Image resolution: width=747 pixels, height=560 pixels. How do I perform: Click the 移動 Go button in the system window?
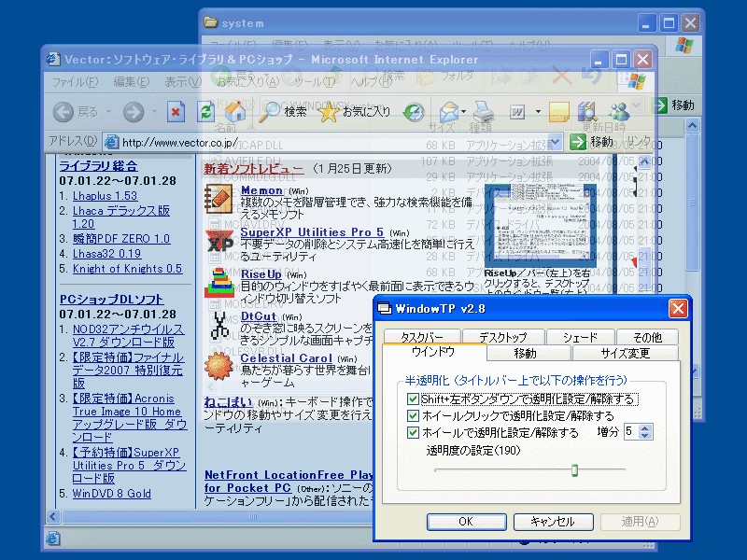pyautogui.click(x=674, y=105)
